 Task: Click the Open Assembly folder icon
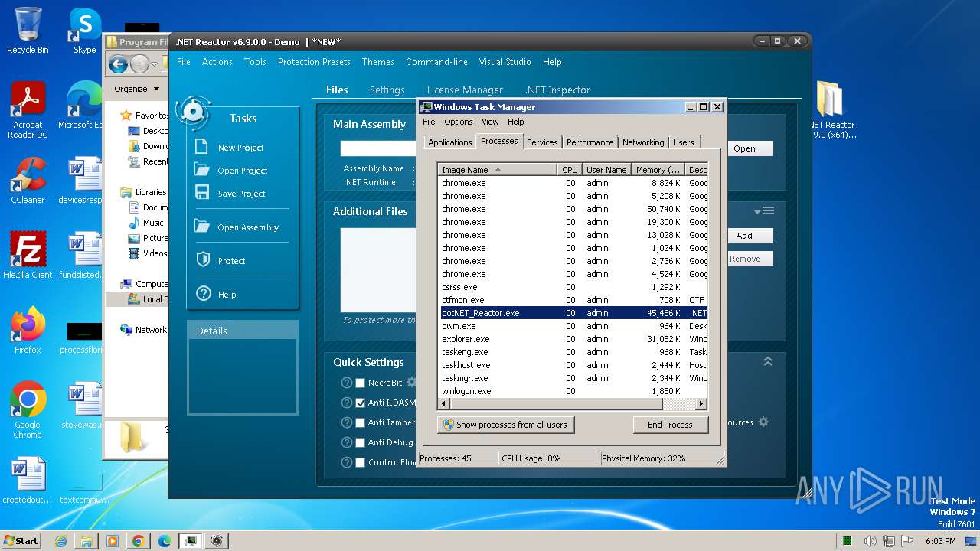(202, 227)
